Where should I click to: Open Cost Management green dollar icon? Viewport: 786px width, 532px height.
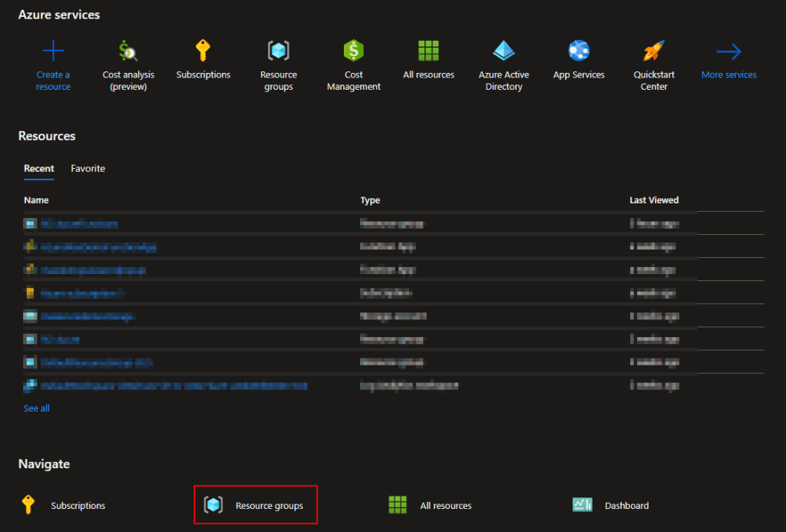353,51
